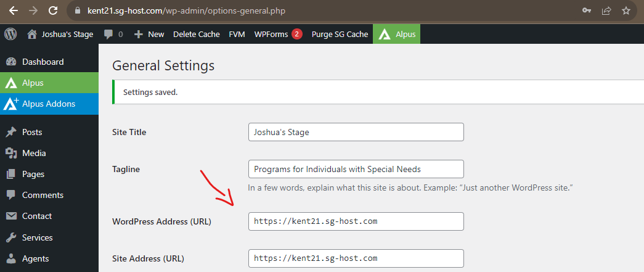The image size is (644, 272).
Task: Click the browser forward arrow
Action: [33, 10]
